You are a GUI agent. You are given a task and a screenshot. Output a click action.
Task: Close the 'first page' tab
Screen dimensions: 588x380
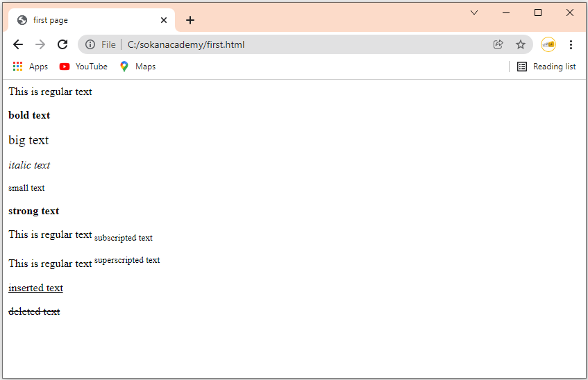point(164,20)
